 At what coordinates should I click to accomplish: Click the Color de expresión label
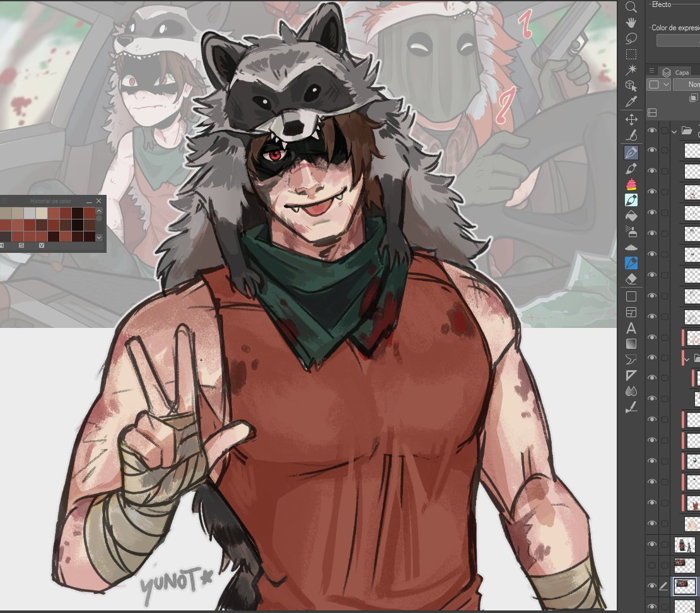coord(675,28)
